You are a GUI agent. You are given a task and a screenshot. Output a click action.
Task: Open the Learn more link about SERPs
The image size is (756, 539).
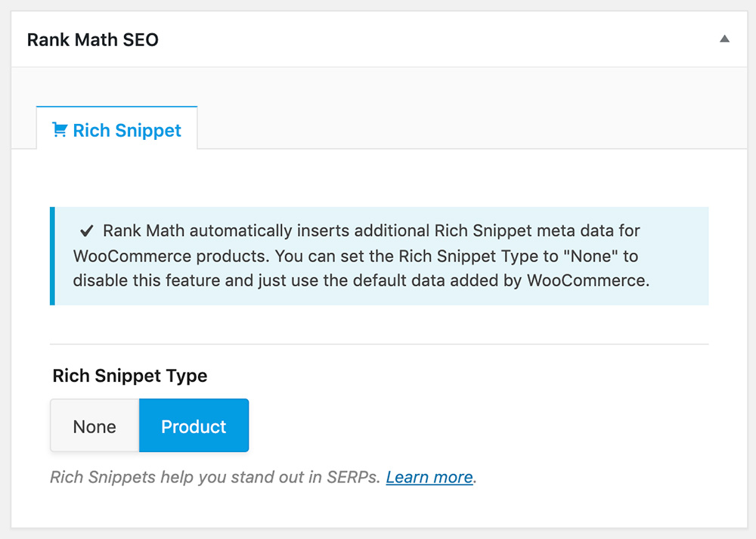pyautogui.click(x=429, y=477)
